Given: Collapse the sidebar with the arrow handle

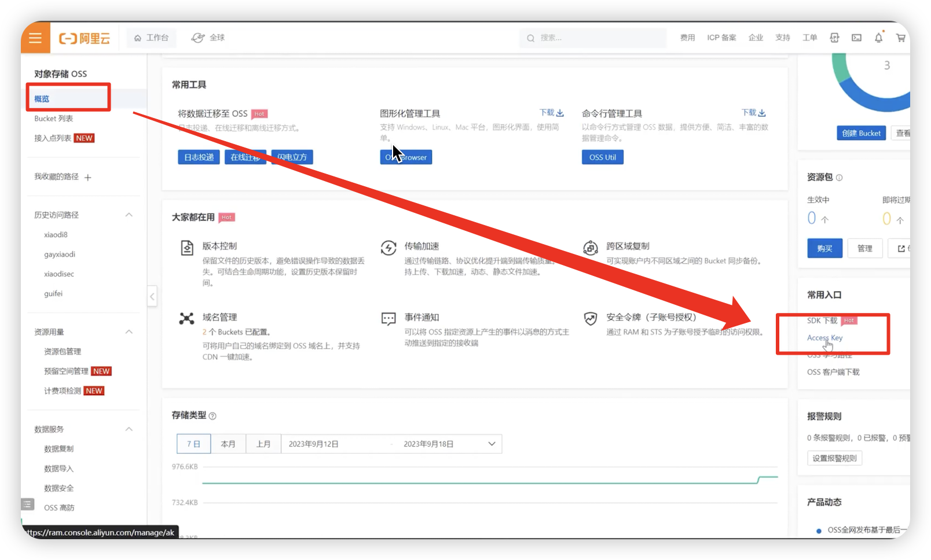Looking at the screenshot, I should [152, 297].
